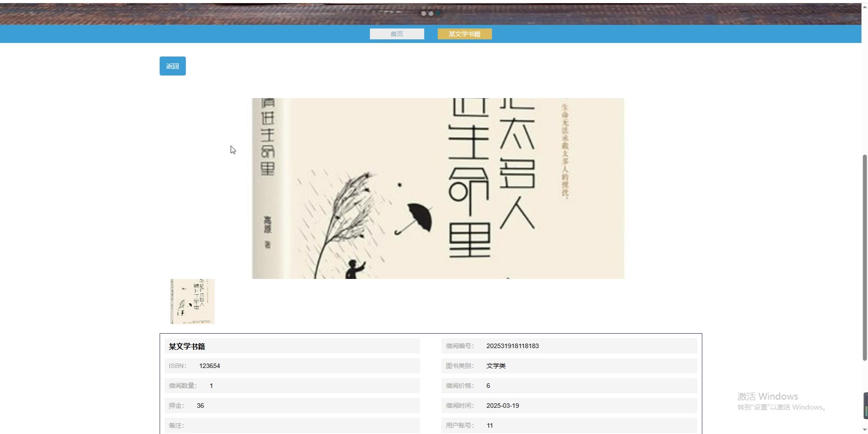The image size is (868, 434).
Task: Click the 用户账号 value 11
Action: pos(490,425)
